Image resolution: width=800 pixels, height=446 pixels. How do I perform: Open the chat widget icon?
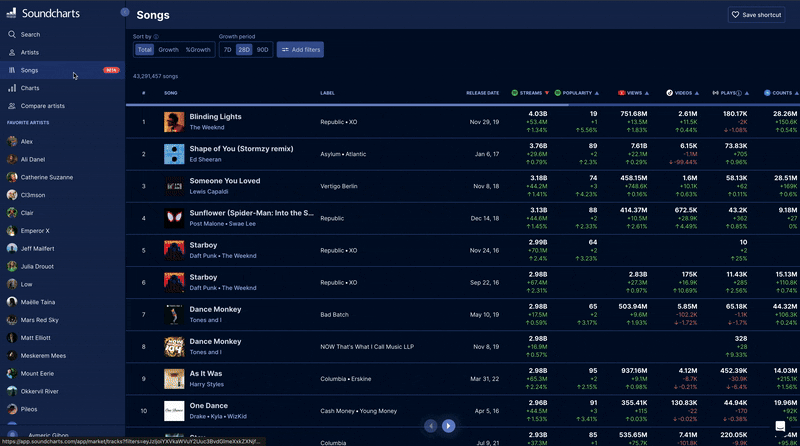tap(781, 426)
